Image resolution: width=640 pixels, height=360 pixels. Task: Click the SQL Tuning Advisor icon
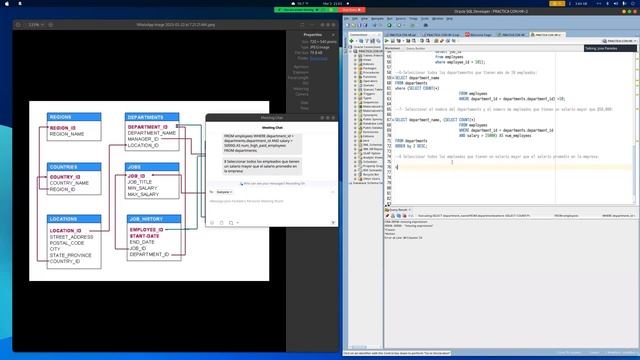tap(413, 41)
